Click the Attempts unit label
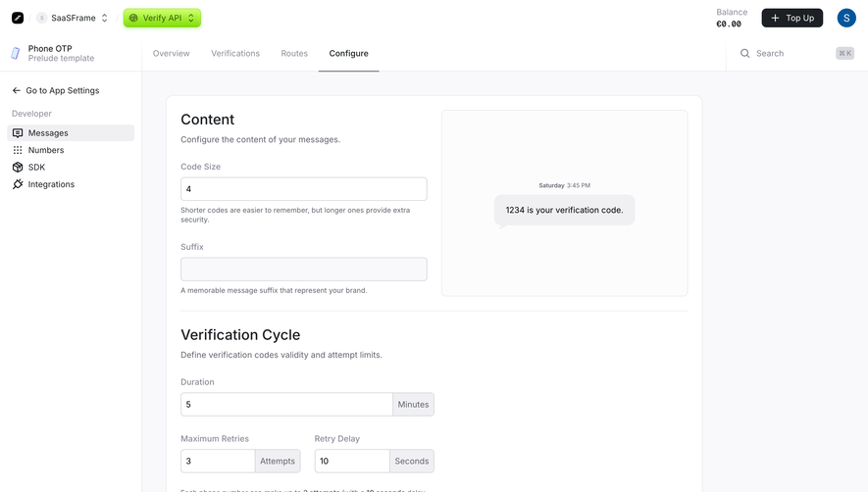Viewport: 868px width, 492px height. click(x=278, y=461)
